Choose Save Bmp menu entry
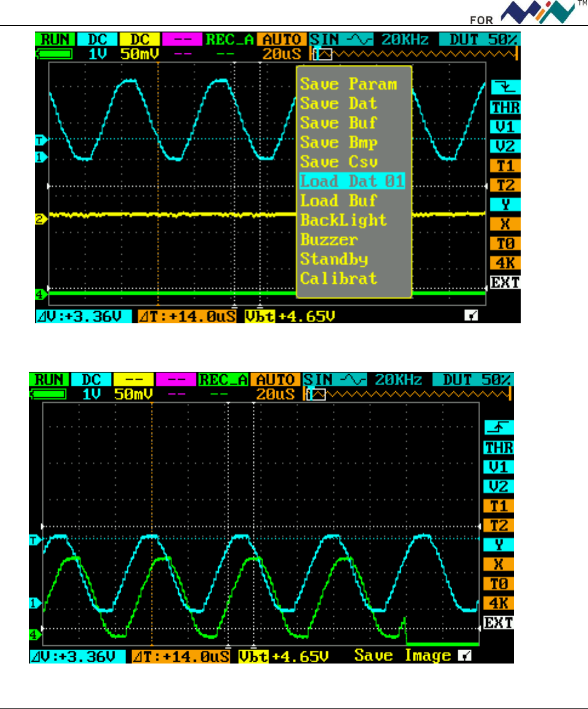Screen dimensions: 588x709 click(338, 143)
